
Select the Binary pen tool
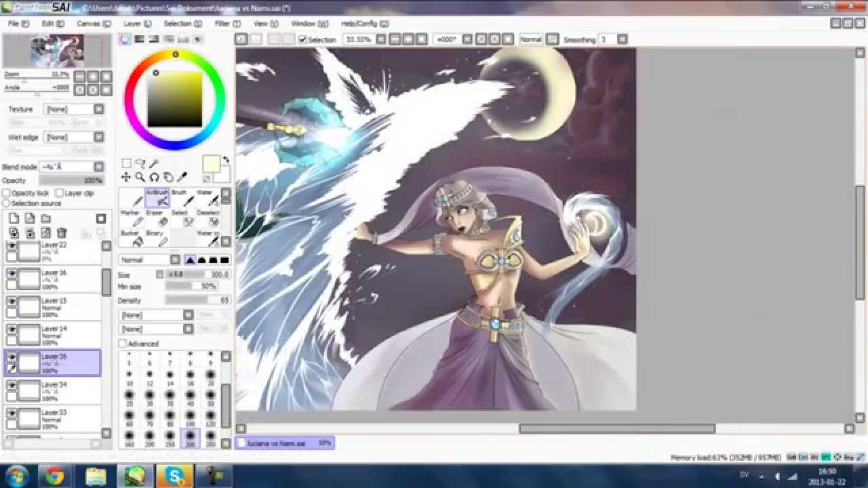pos(157,238)
